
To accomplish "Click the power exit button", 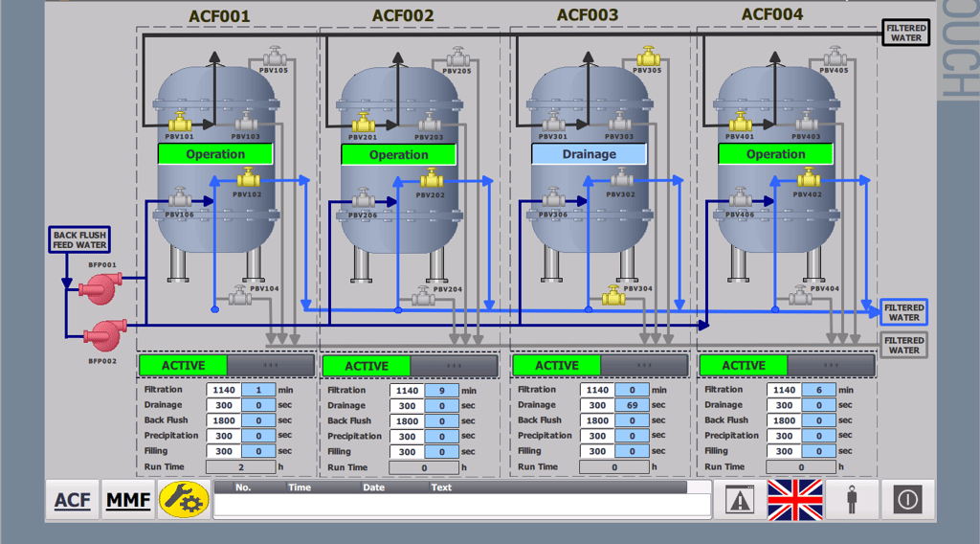I will click(x=907, y=500).
